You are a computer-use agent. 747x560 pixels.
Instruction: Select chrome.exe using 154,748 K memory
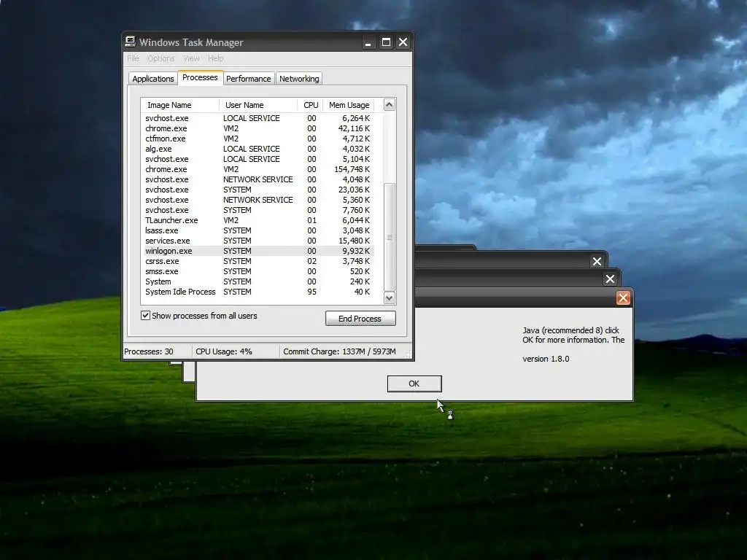tap(258, 169)
